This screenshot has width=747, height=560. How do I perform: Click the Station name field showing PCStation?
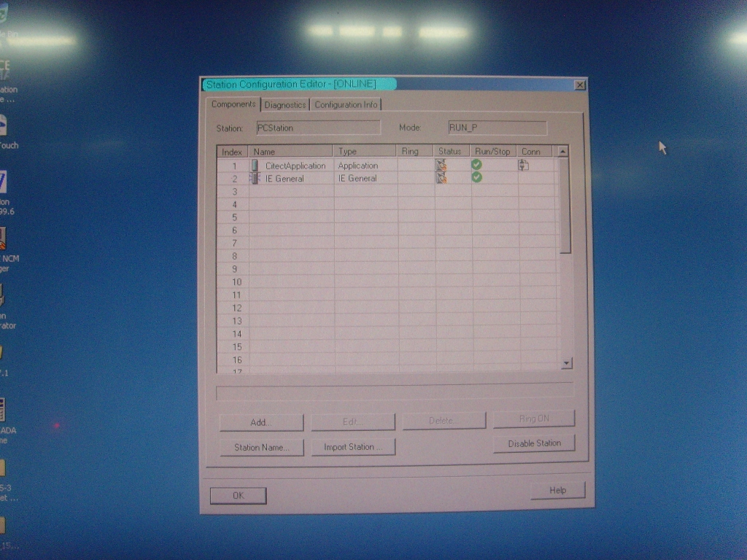click(318, 128)
